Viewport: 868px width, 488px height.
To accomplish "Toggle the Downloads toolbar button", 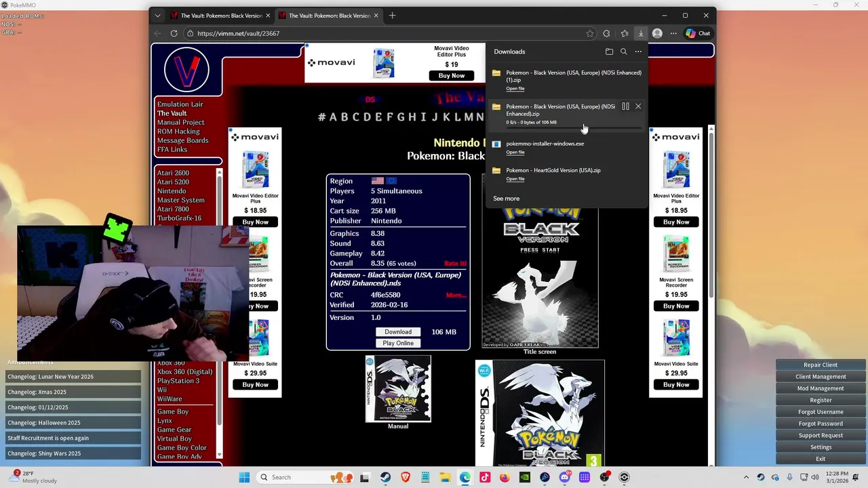I will [x=641, y=33].
